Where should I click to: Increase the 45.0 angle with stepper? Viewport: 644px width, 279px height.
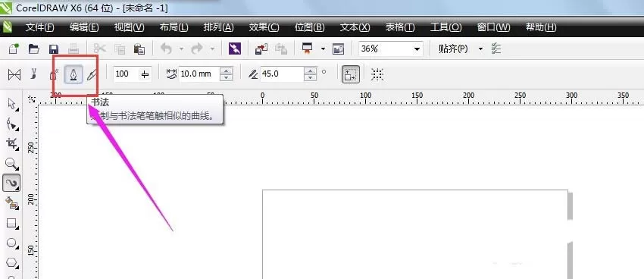(311, 71)
